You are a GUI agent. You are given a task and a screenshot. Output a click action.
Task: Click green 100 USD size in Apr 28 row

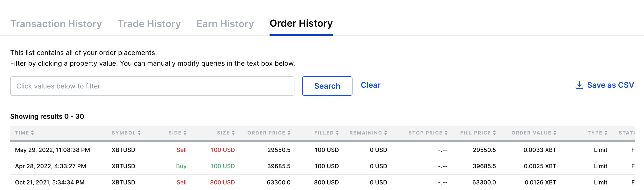tap(223, 166)
